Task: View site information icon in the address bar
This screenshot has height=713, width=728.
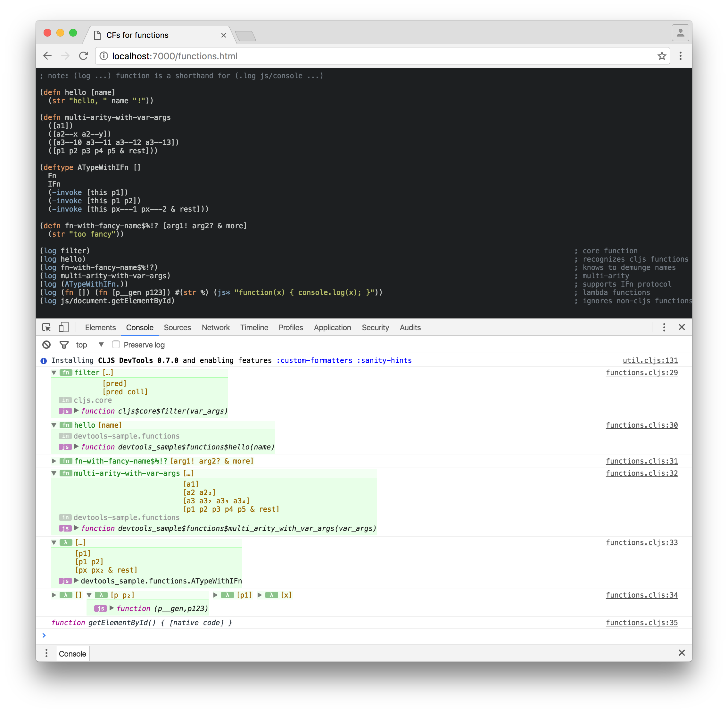Action: click(104, 56)
